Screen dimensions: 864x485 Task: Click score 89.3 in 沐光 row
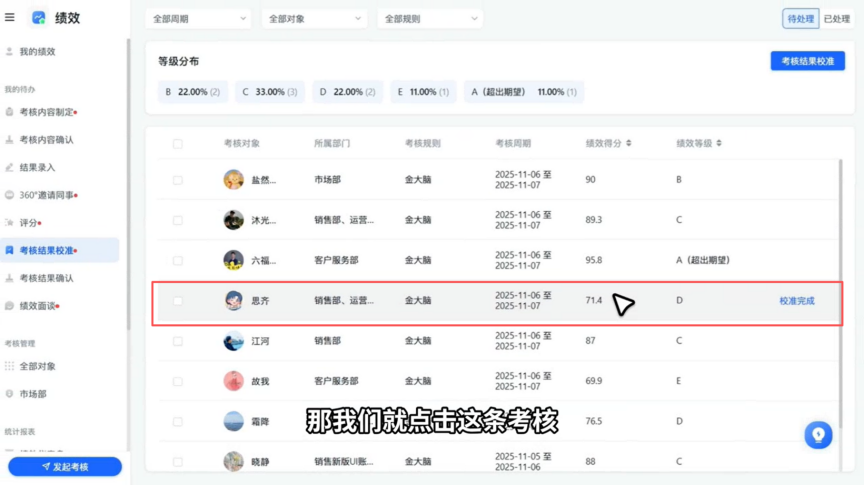click(x=593, y=220)
